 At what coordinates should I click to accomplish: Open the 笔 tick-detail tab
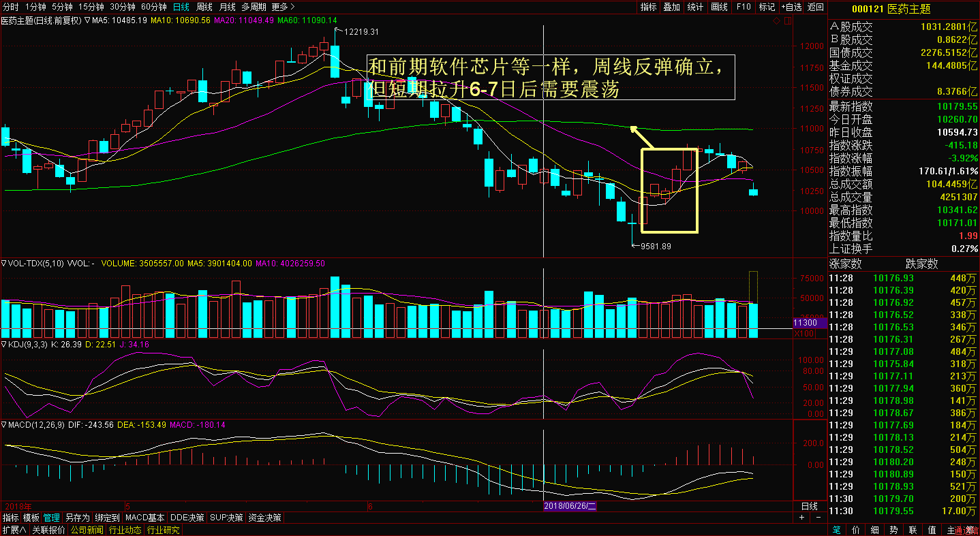(836, 530)
